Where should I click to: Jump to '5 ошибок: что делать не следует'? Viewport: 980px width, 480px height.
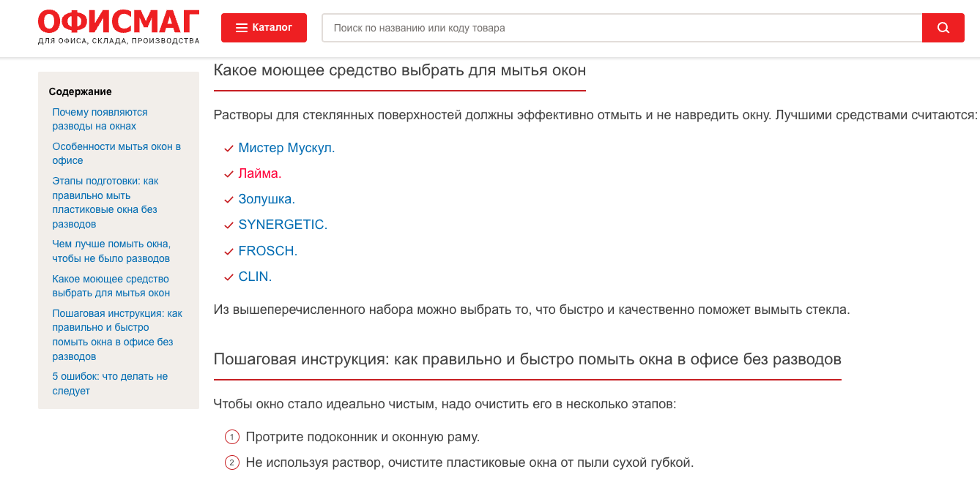pos(110,383)
